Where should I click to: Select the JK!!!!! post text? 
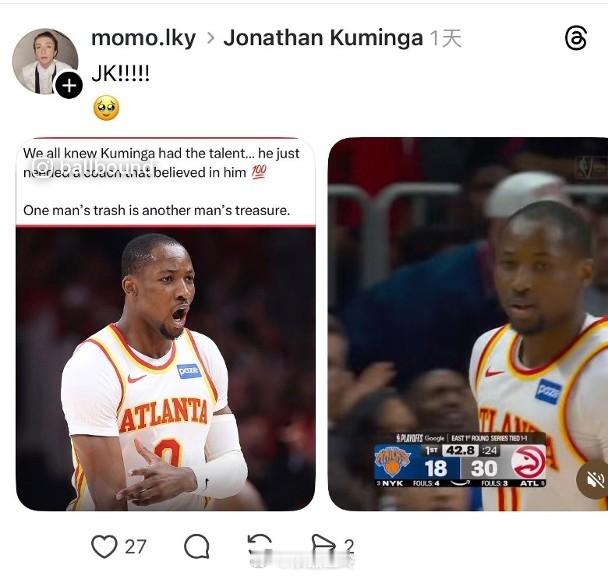(121, 73)
